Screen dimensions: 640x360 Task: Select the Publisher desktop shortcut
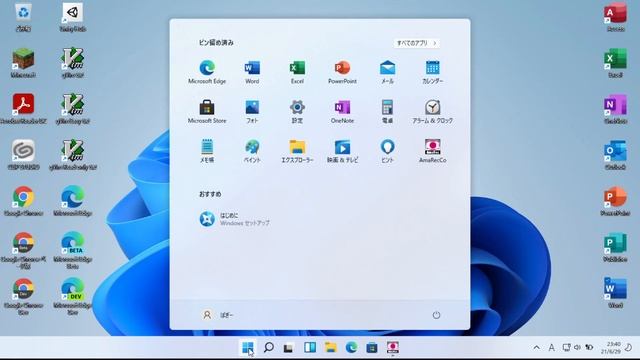615,247
